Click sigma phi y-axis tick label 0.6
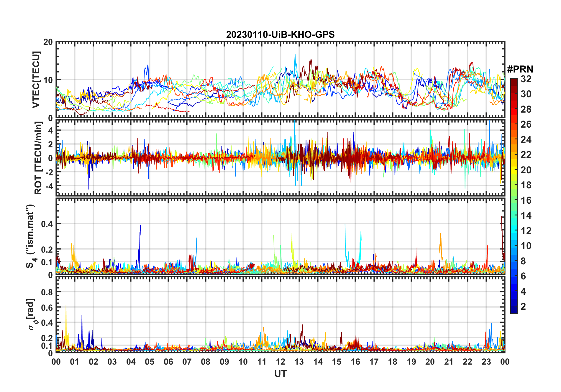The image size is (561, 392). 47,308
